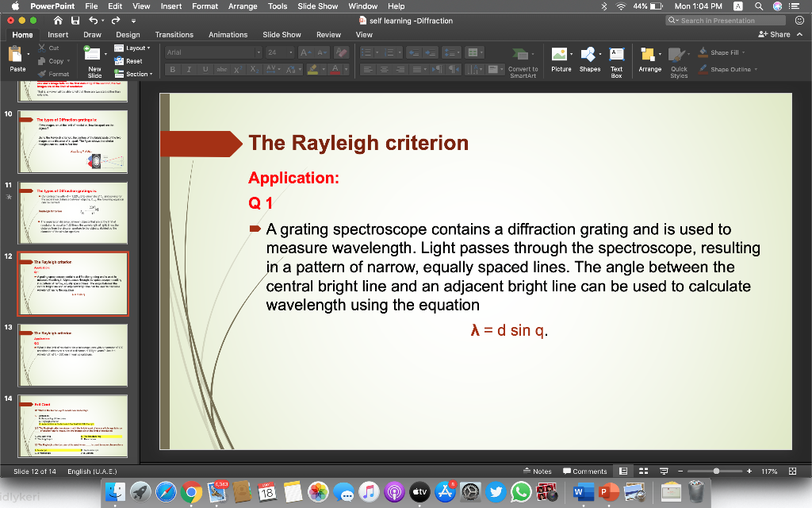Switch to the Animations tab
The width and height of the screenshot is (812, 508).
tap(228, 35)
